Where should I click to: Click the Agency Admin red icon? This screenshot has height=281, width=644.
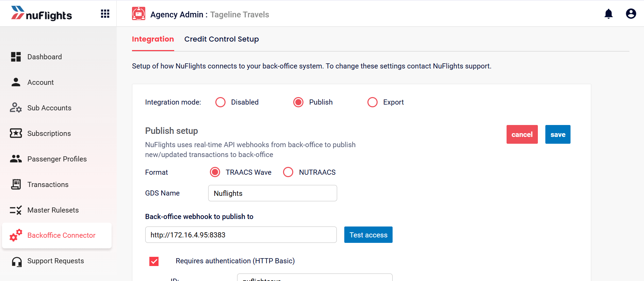138,14
